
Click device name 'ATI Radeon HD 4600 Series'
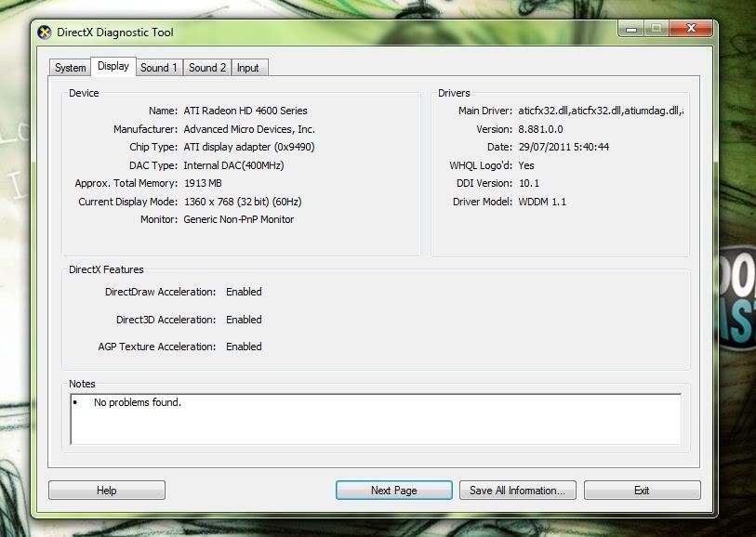pyautogui.click(x=245, y=111)
